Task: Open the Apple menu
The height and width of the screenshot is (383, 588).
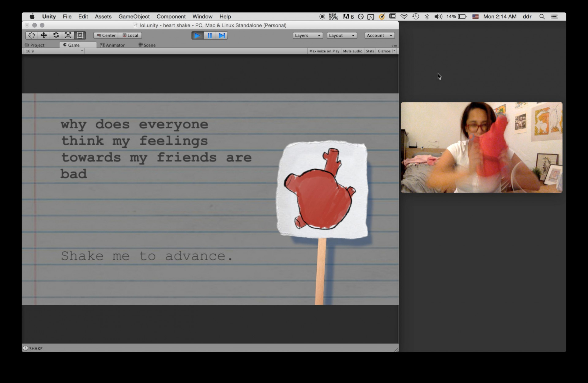Action: click(x=32, y=17)
